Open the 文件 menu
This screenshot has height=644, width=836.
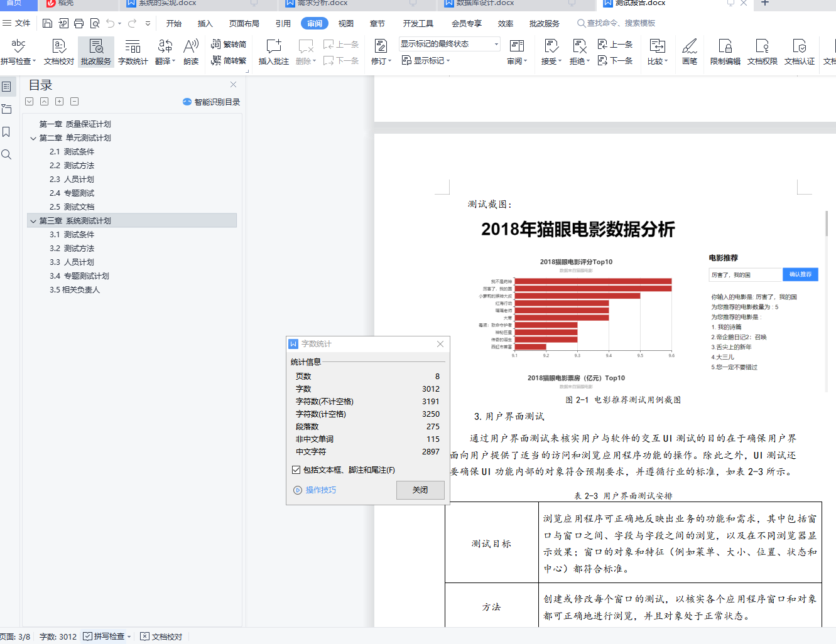17,23
